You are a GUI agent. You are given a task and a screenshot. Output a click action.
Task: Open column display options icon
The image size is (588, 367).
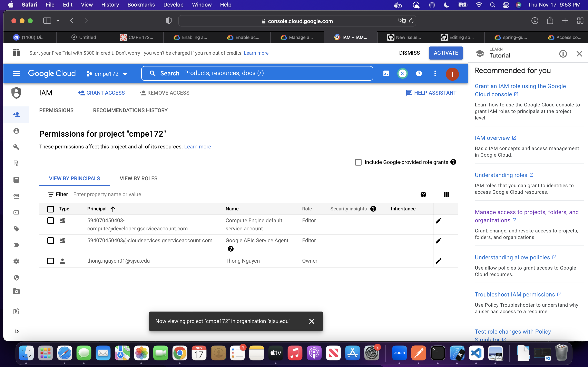point(446,195)
